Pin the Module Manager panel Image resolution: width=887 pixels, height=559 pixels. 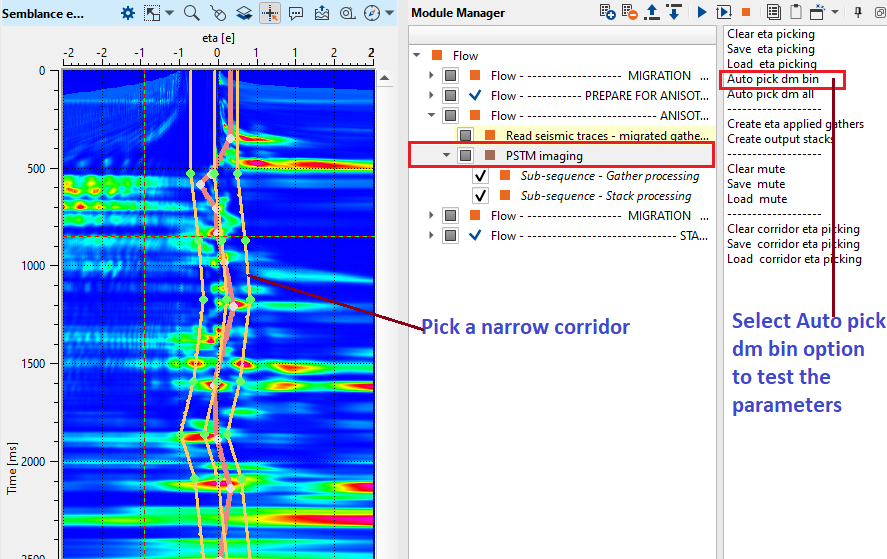tap(857, 12)
